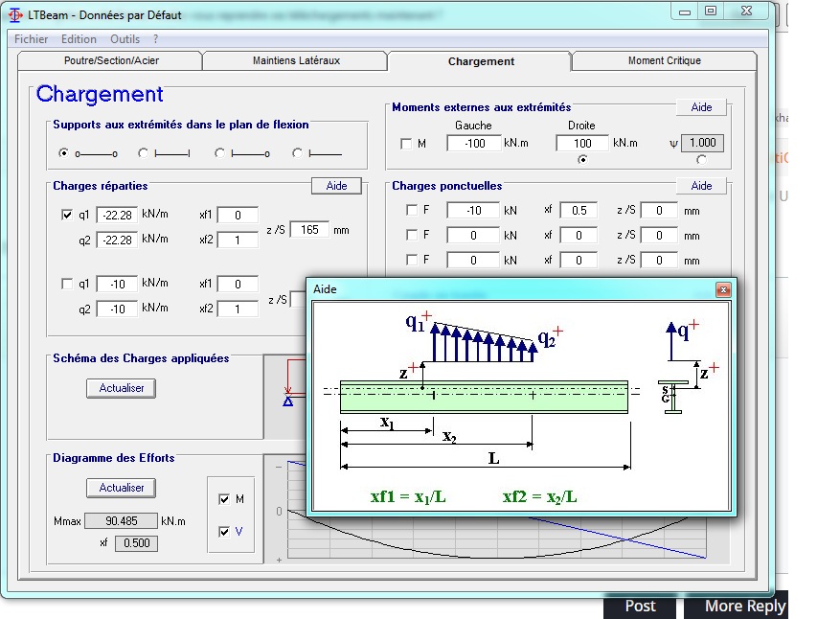Enable the second point load F checkbox

point(412,235)
